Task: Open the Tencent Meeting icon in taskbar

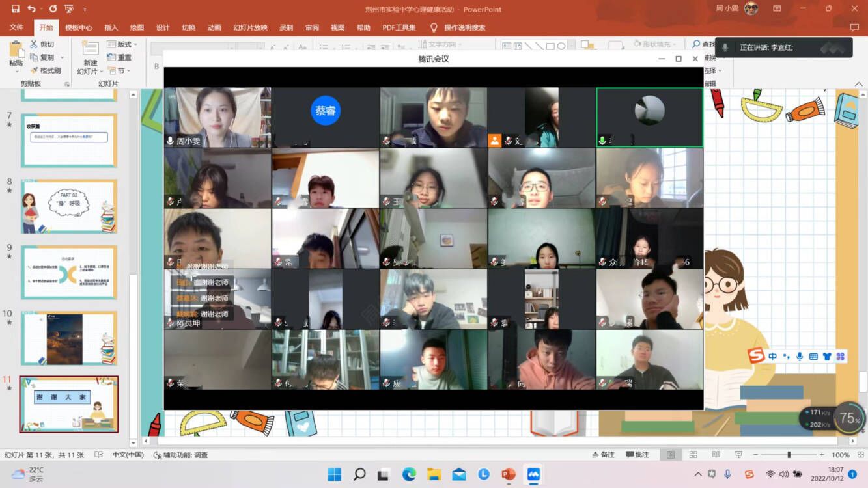Action: click(x=533, y=474)
